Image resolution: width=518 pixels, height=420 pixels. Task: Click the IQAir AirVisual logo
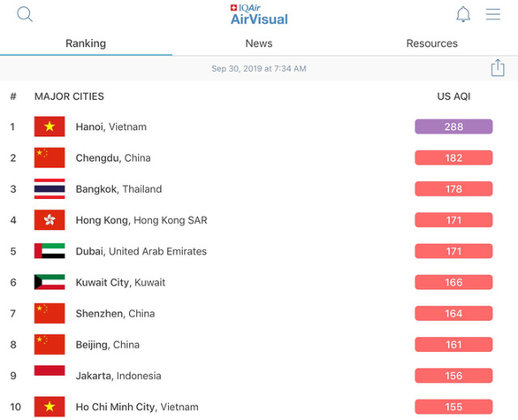pos(259,15)
